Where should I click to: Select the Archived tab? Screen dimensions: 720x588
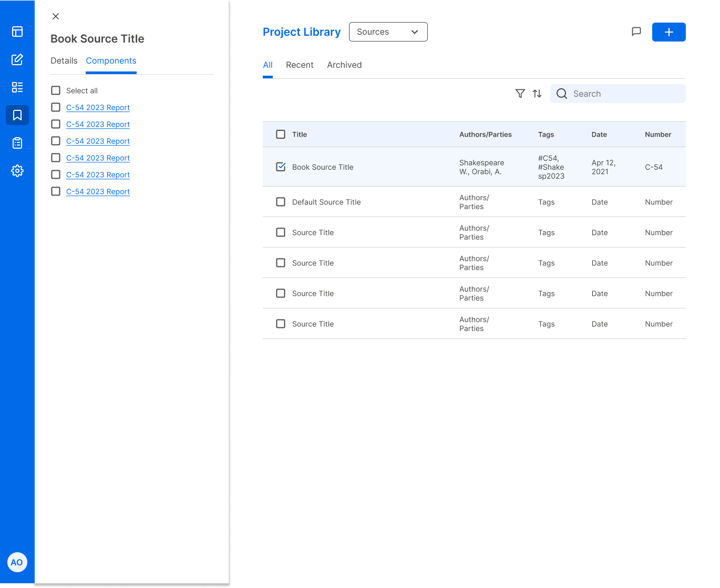(344, 65)
